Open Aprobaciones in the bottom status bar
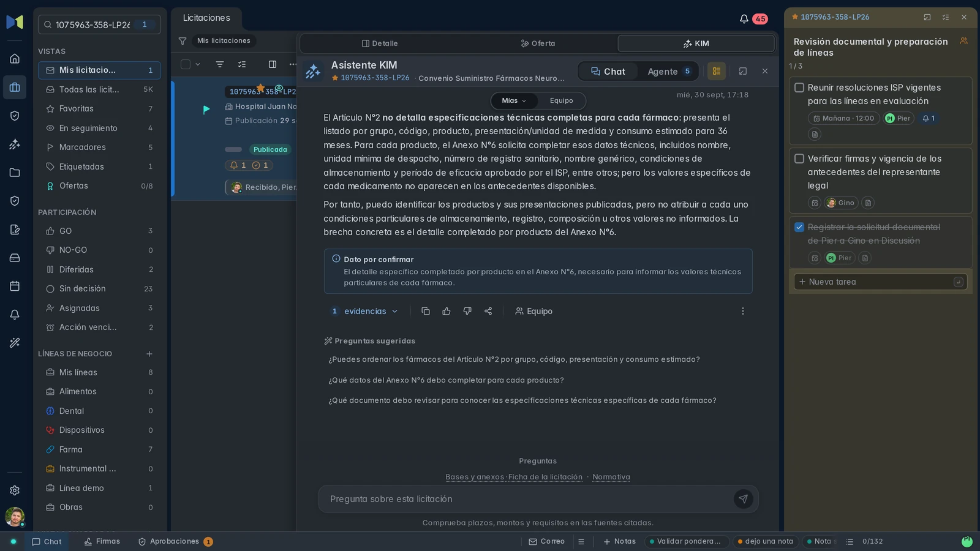The image size is (980, 551). (175, 542)
